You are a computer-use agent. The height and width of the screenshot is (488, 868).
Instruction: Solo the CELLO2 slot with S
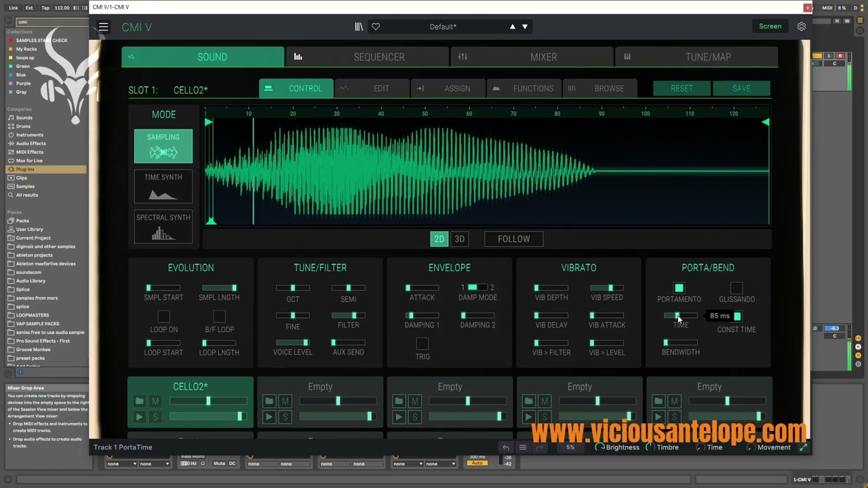[x=155, y=417]
